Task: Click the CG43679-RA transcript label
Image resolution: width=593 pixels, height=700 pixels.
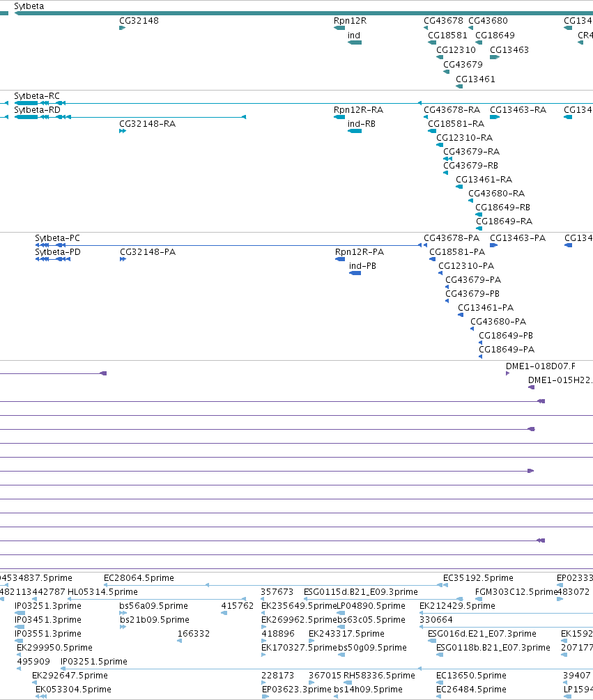Action: tap(471, 152)
